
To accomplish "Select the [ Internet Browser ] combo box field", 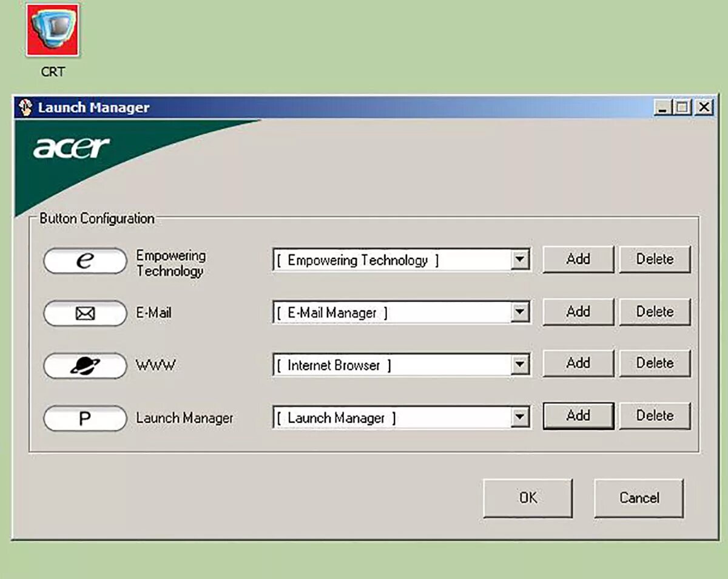I will pyautogui.click(x=401, y=365).
